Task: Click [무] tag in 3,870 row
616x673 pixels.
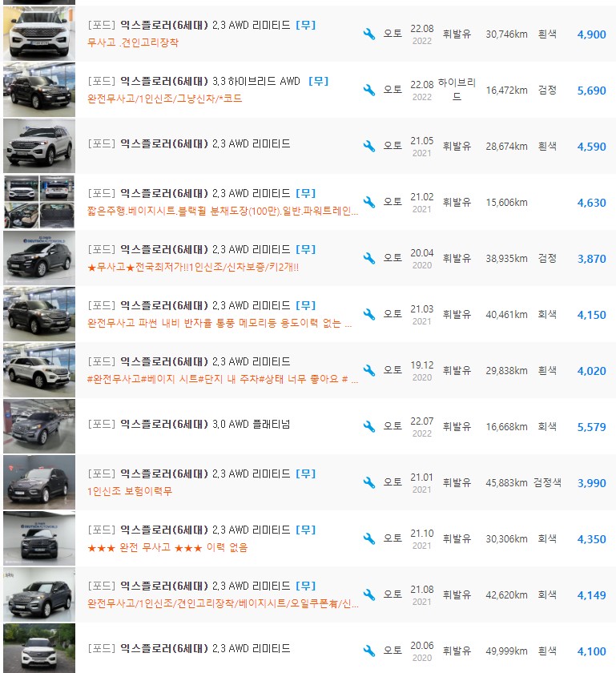Action: click(x=306, y=249)
